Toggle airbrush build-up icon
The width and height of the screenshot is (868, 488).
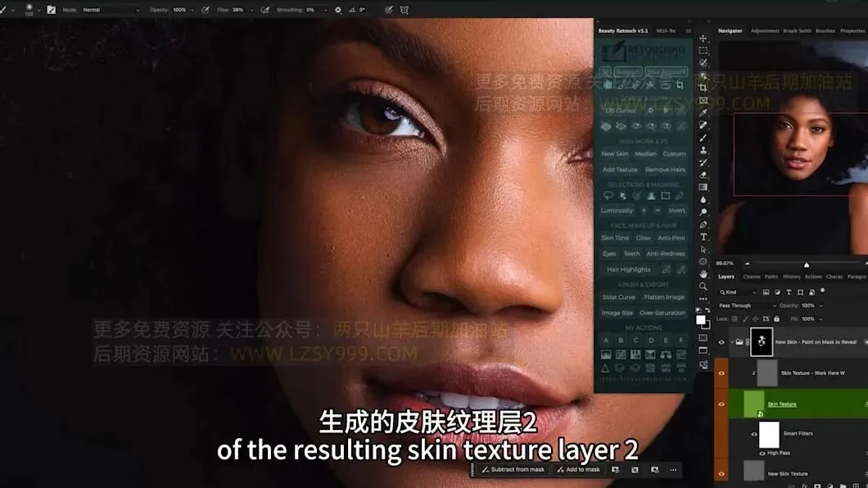[x=264, y=9]
